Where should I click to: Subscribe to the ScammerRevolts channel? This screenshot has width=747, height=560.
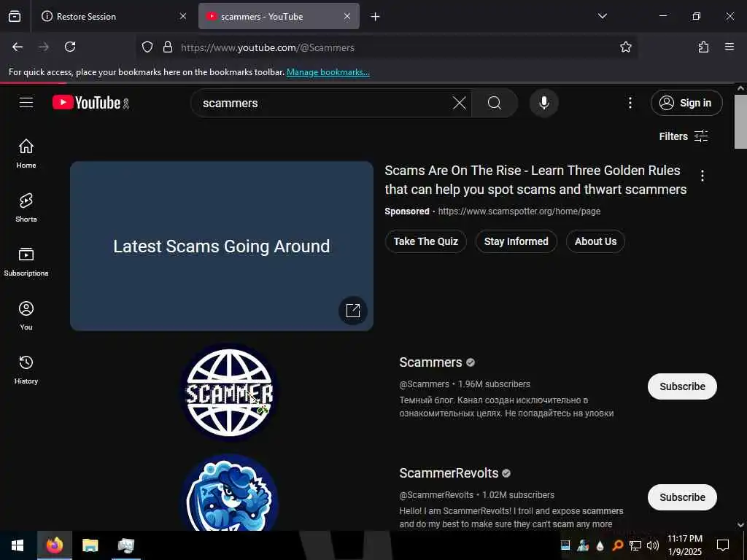point(682,497)
